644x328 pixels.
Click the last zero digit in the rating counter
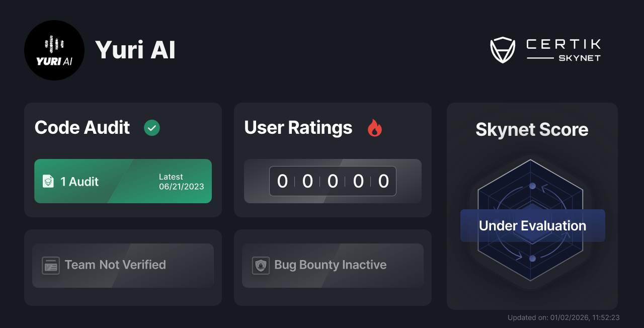[383, 181]
